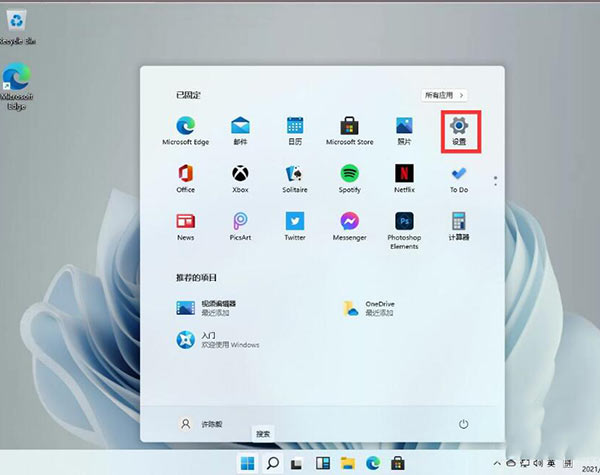
Task: Go to next pinned apps page dots
Action: [496, 181]
